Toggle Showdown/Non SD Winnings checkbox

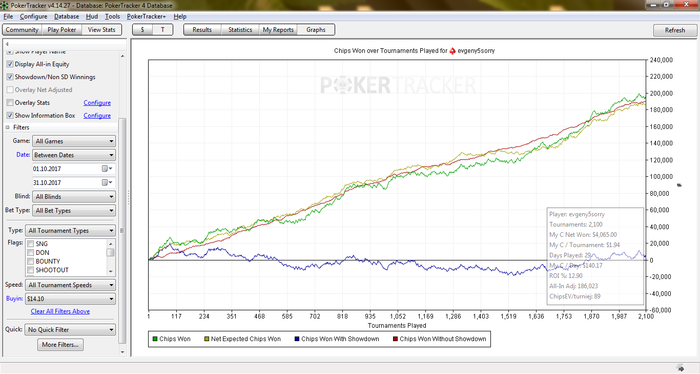click(10, 77)
